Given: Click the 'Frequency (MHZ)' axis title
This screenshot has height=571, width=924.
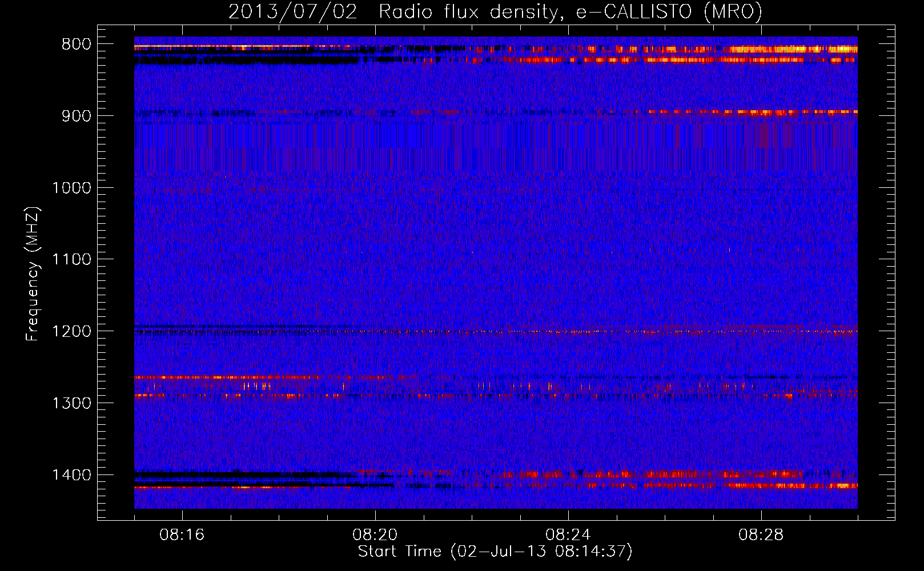Looking at the screenshot, I should click(x=33, y=274).
